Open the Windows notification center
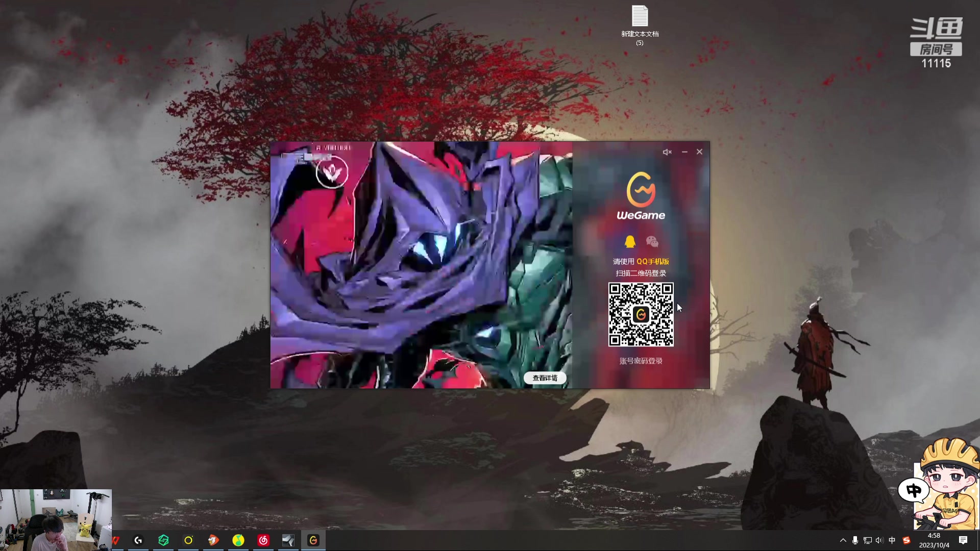Screen dimensions: 980x551 (x=963, y=540)
